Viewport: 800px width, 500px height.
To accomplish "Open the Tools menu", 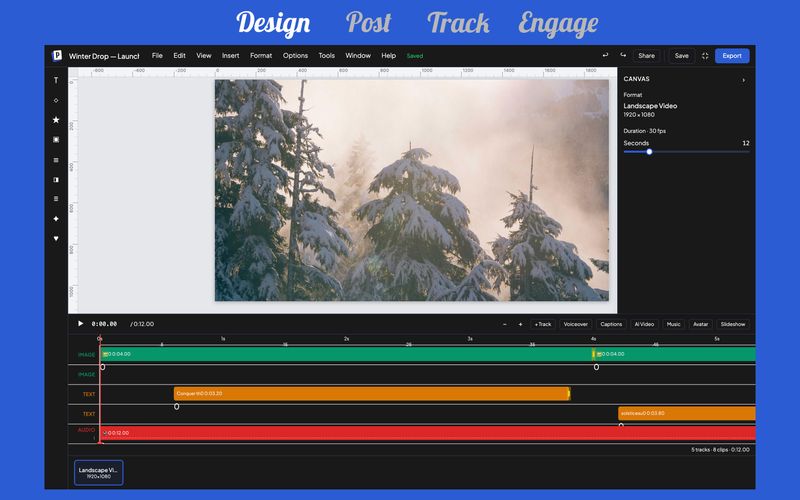I will coord(327,56).
